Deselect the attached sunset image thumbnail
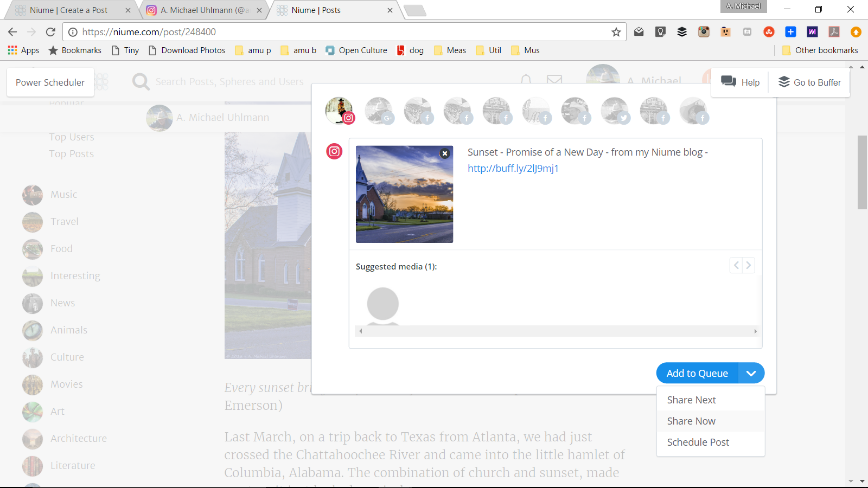Image resolution: width=868 pixels, height=488 pixels. 445,153
